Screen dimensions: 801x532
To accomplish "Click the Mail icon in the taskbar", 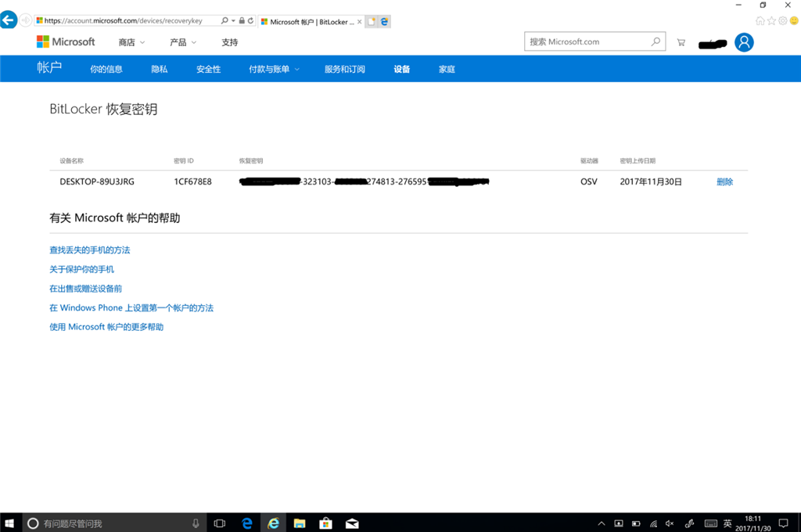I will tap(351, 523).
